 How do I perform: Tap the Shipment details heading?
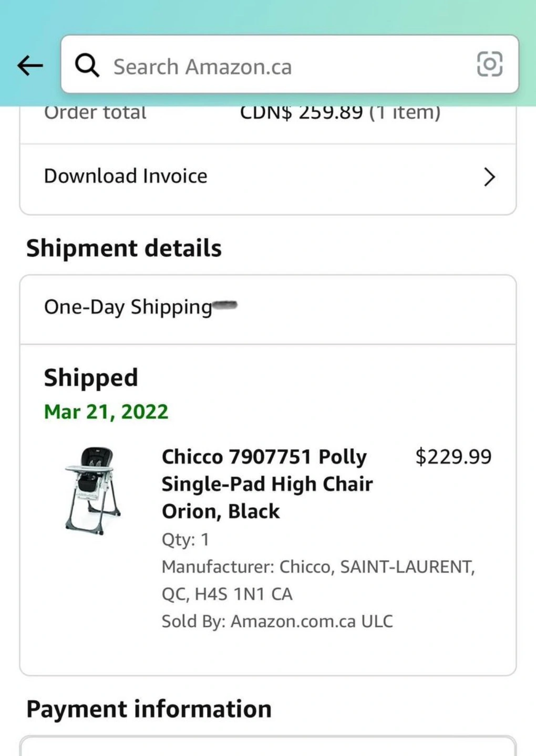[x=124, y=248]
